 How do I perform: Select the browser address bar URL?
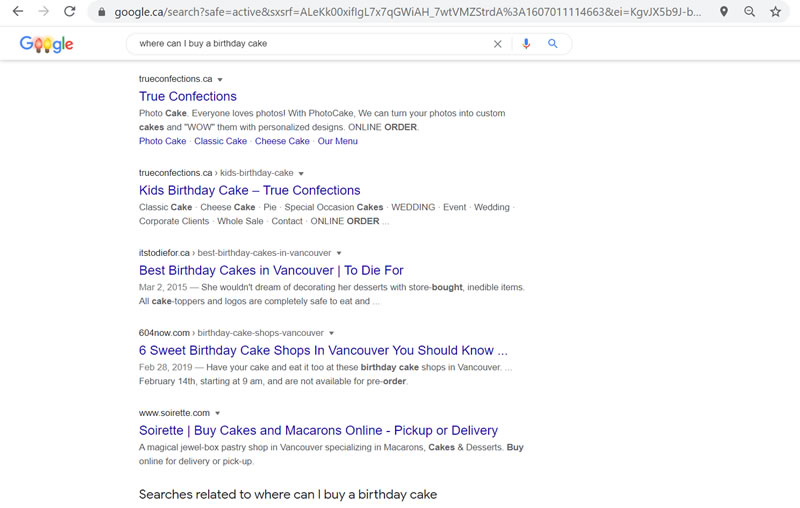click(x=407, y=12)
